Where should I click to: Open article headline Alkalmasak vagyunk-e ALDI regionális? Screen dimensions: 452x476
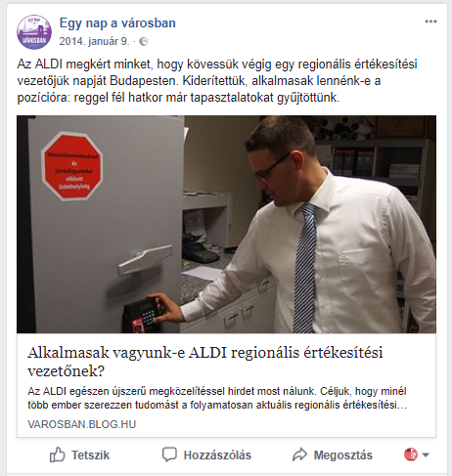point(205,362)
